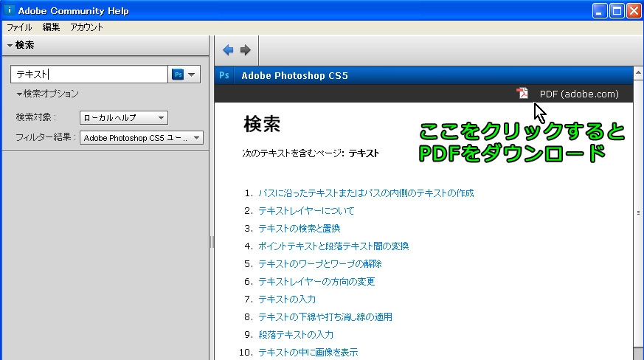Image resolution: width=644 pixels, height=360 pixels.
Task: Open result テキストレイヤーの方向の変更
Action: pyautogui.click(x=316, y=282)
